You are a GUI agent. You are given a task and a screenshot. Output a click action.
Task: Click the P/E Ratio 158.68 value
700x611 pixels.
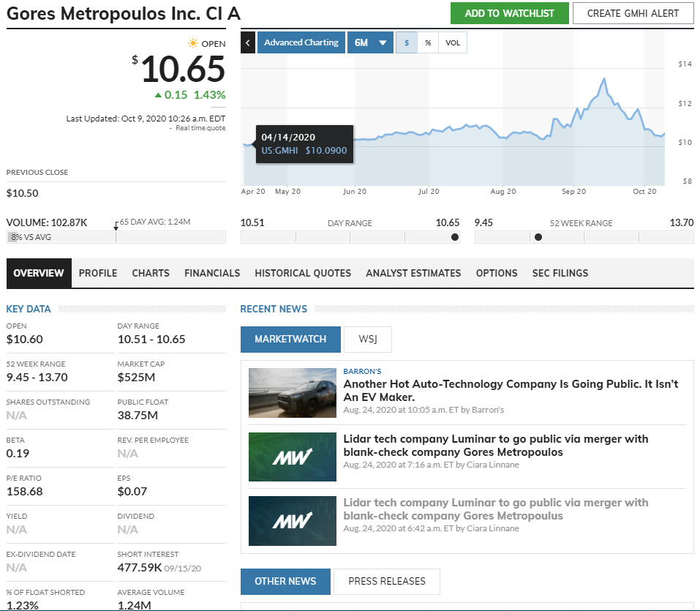point(25,492)
